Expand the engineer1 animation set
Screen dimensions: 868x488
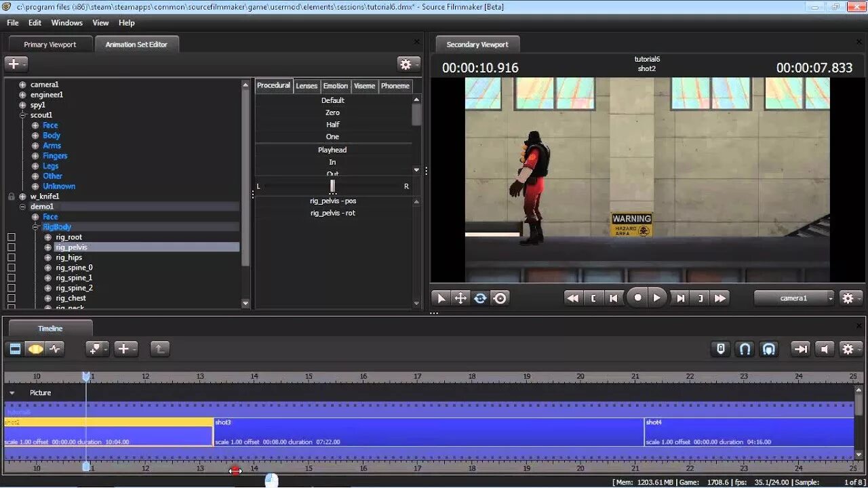click(x=22, y=95)
